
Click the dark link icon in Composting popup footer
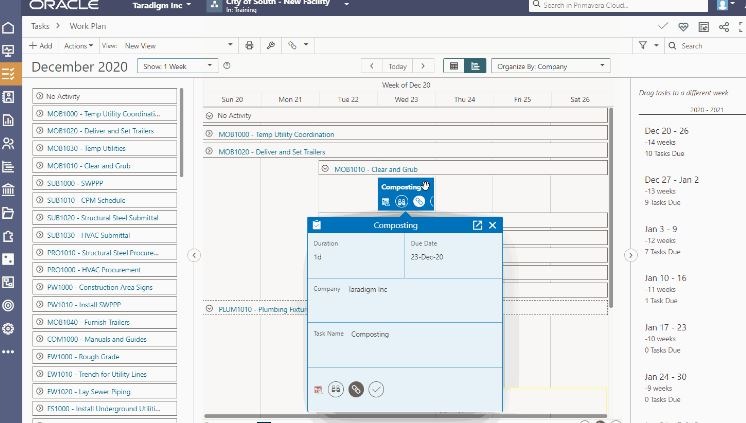tap(356, 389)
